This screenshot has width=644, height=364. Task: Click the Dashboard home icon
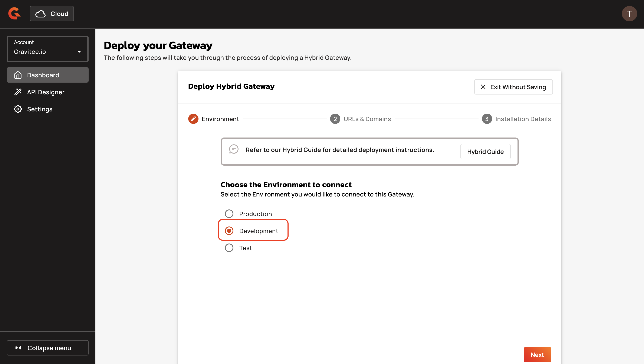tap(18, 75)
